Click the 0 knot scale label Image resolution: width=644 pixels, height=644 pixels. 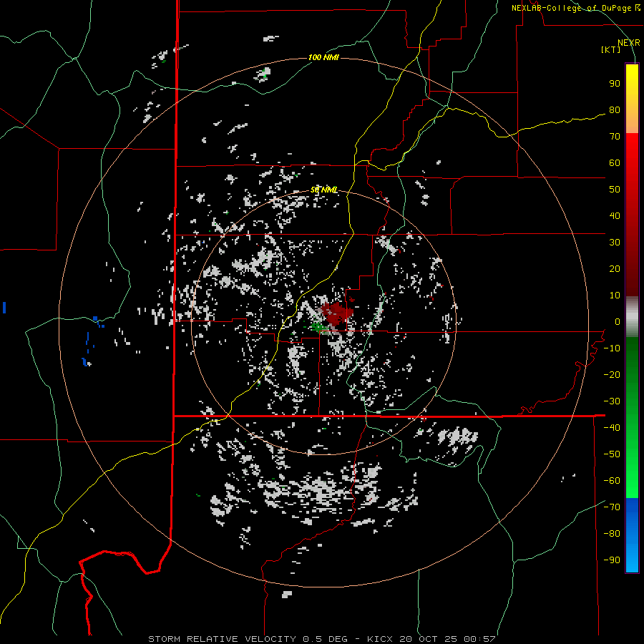(618, 322)
